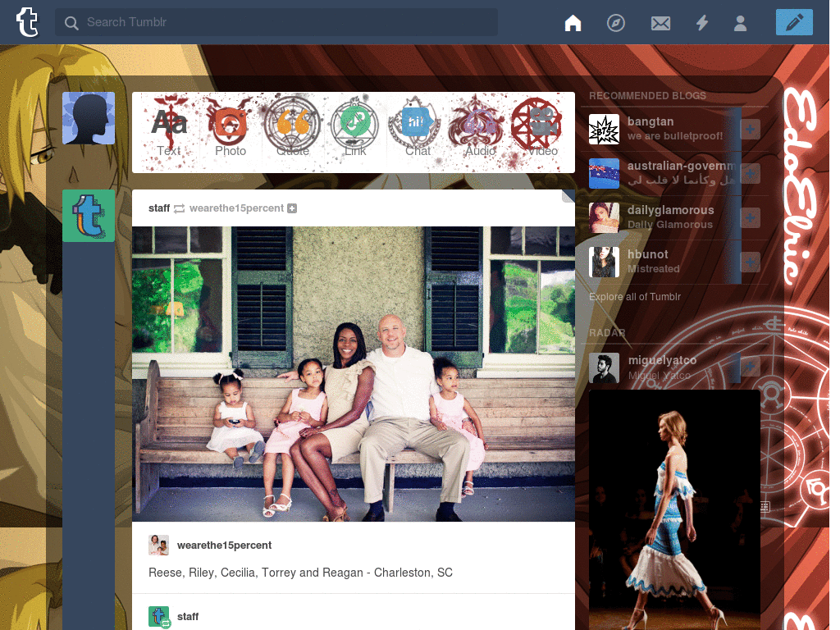Click the folded corner of the post

click(x=568, y=195)
